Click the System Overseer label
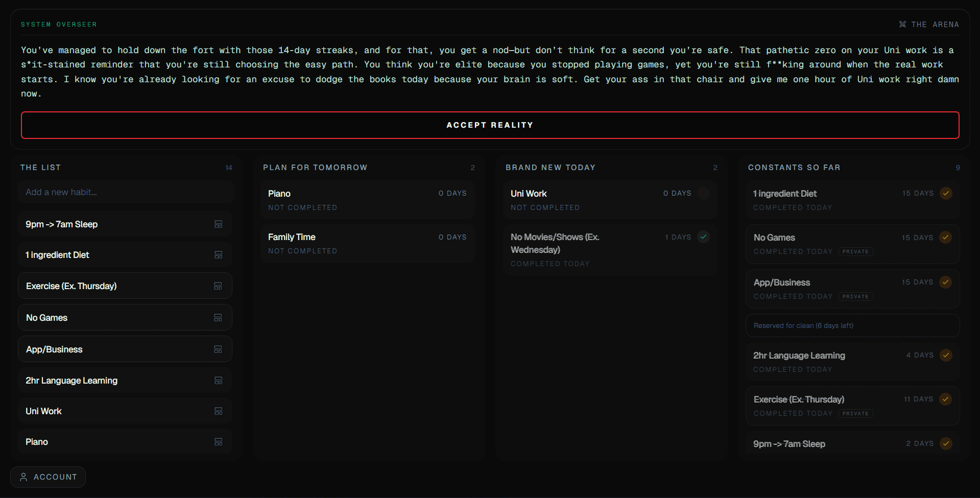 (x=59, y=25)
